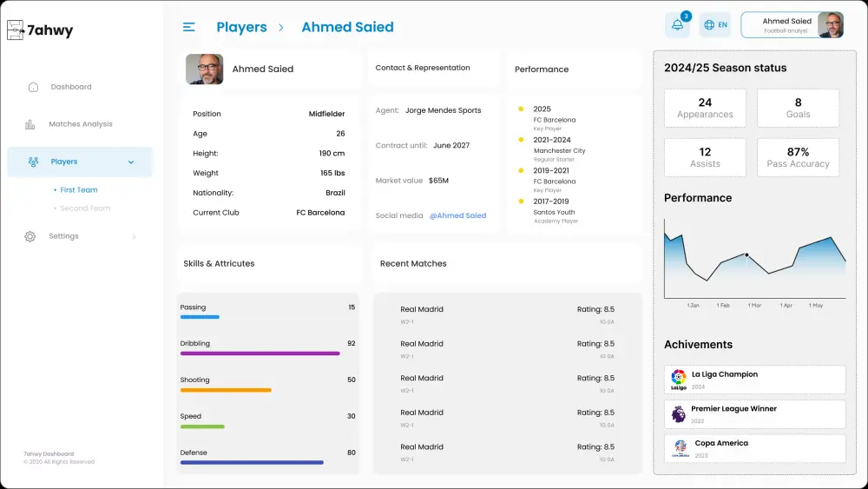This screenshot has height=489, width=868.
Task: Click the Performance tab header
Action: point(542,69)
